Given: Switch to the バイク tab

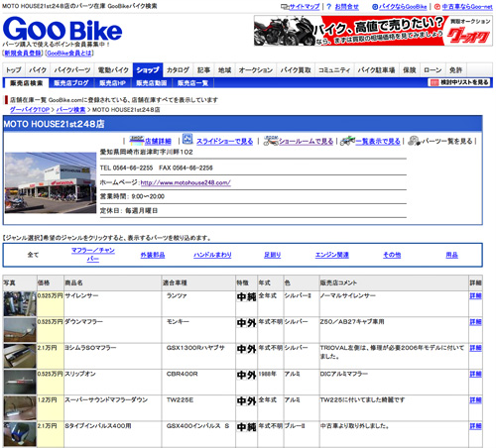Looking at the screenshot, I should 38,70.
